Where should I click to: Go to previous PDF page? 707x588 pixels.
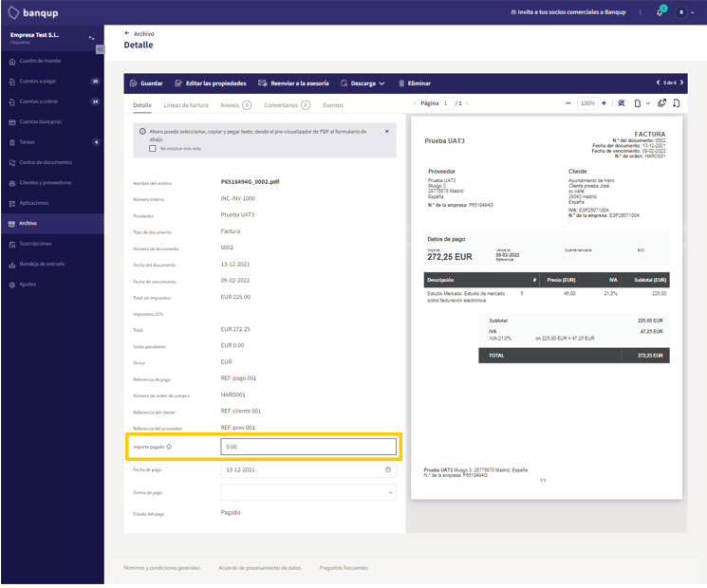click(415, 103)
